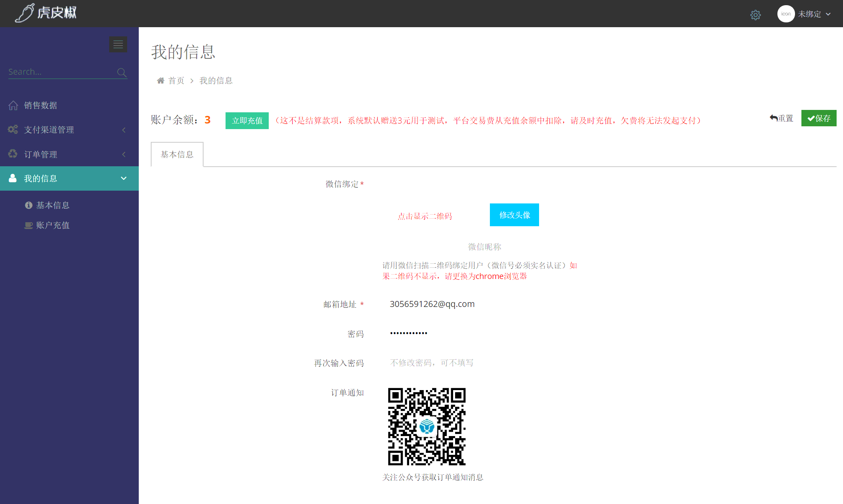Click the 订单管理 recycle icon
The width and height of the screenshot is (843, 504).
(x=12, y=154)
